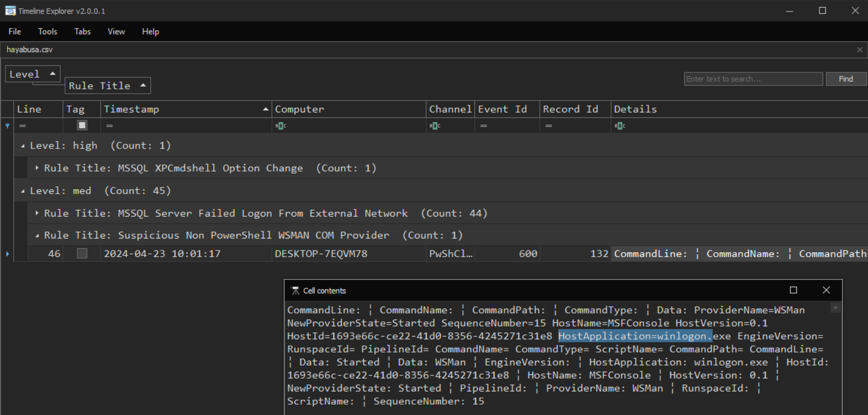Click the Event Id equals filter operator

pyautogui.click(x=484, y=126)
